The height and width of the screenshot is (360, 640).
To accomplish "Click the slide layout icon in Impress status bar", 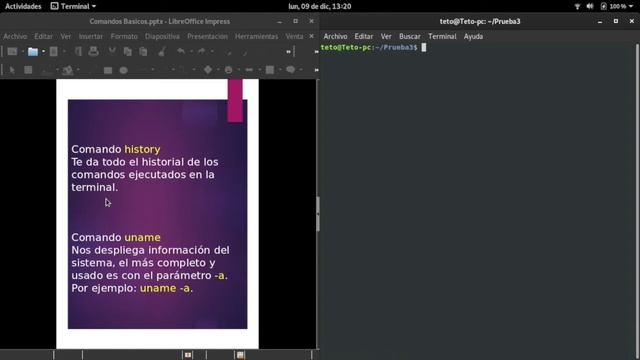I will click(188, 355).
